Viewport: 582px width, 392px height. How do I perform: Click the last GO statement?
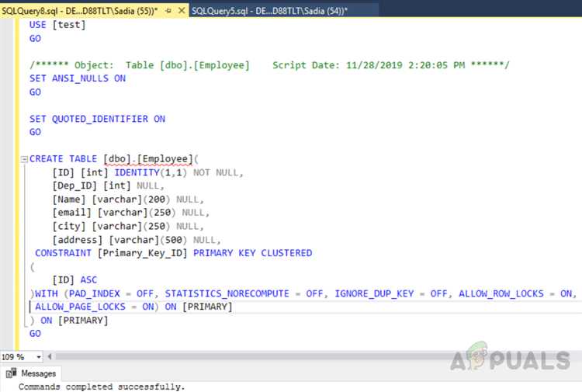pyautogui.click(x=35, y=334)
